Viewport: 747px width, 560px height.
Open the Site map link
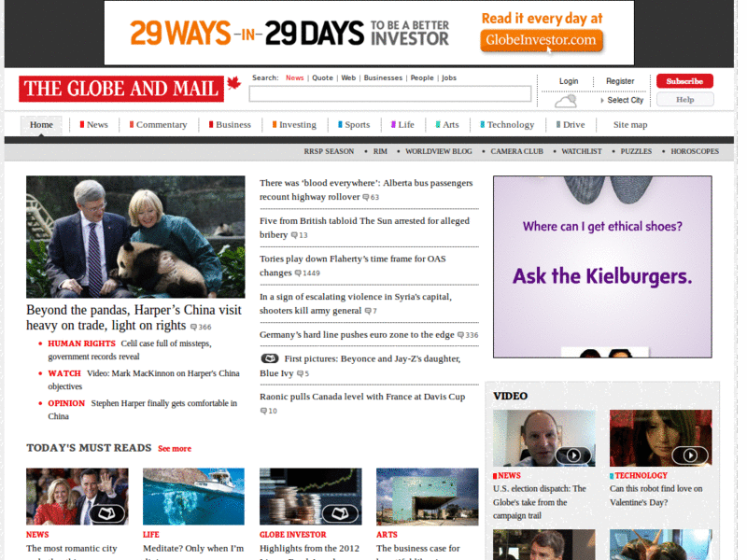[630, 125]
